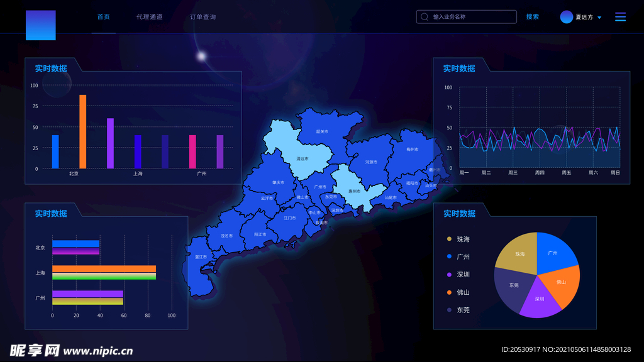
Task: Select 东莞市 on the map
Action: click(x=331, y=197)
